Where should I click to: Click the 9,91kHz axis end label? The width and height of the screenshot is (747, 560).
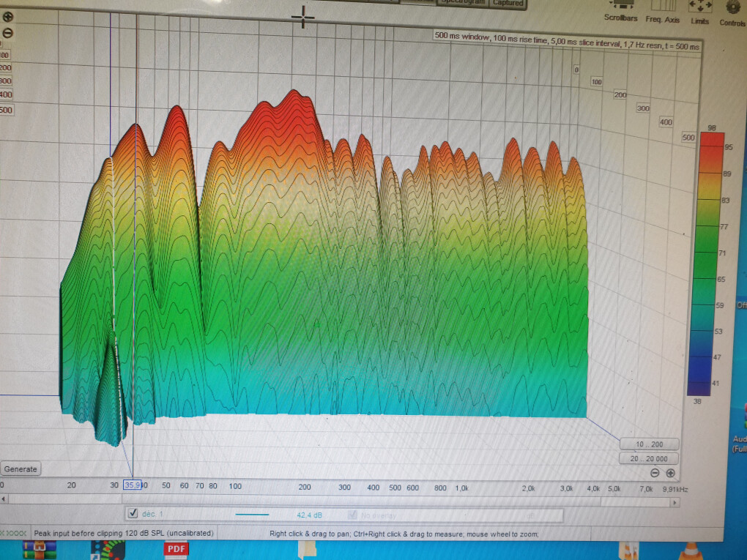675,489
